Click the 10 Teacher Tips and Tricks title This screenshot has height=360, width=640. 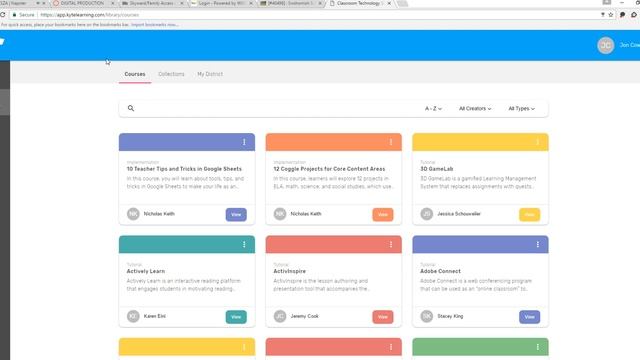pyautogui.click(x=184, y=169)
